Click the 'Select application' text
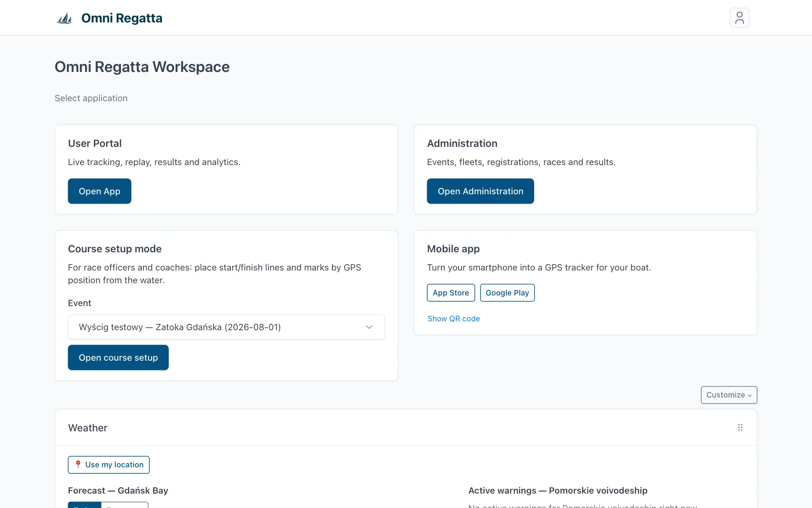Image resolution: width=812 pixels, height=508 pixels. click(91, 98)
